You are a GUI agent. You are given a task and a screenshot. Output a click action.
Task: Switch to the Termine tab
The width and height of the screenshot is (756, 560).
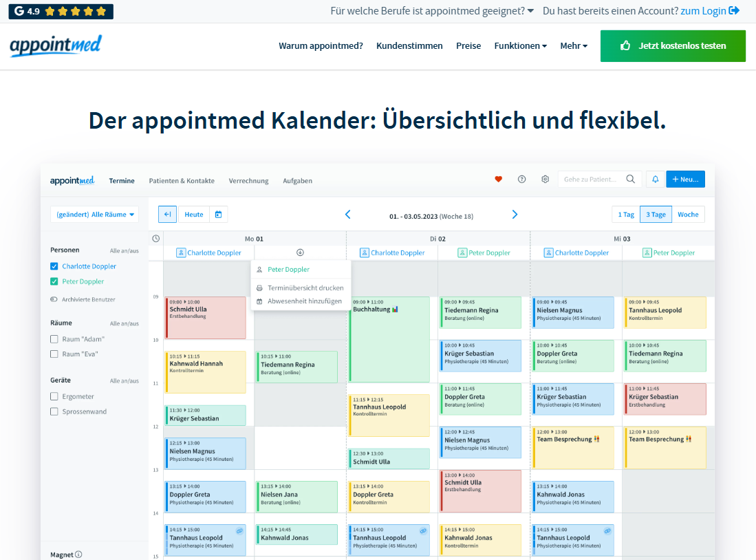tap(122, 181)
